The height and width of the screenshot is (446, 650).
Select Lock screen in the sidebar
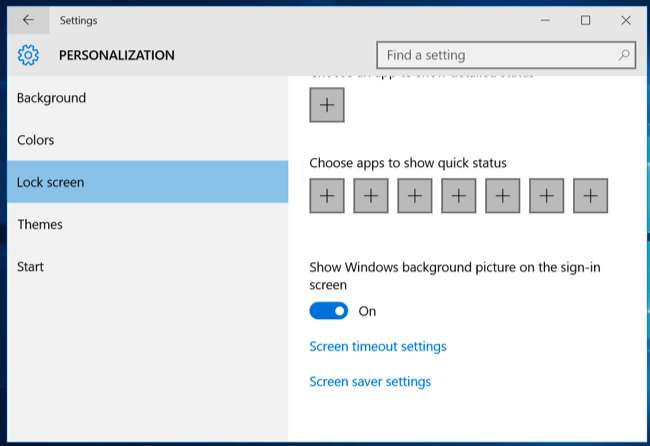coord(51,182)
